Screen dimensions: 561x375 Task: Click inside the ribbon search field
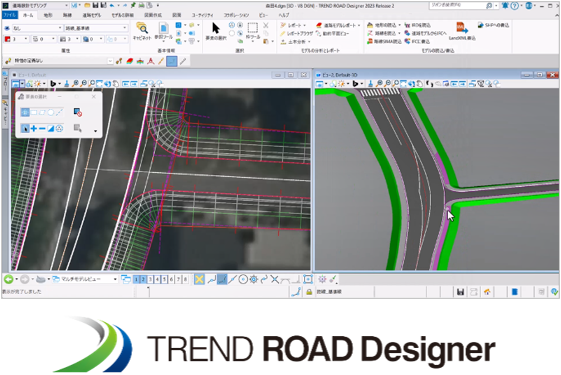point(458,6)
